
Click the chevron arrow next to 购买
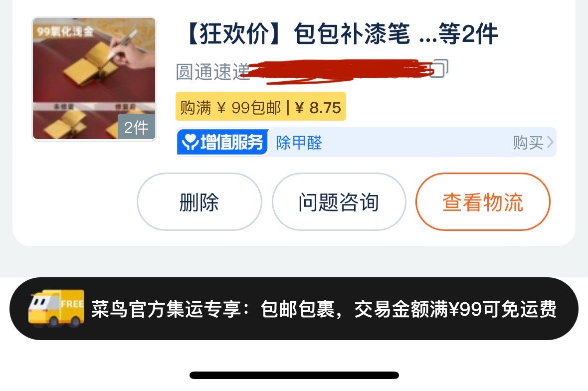point(550,142)
